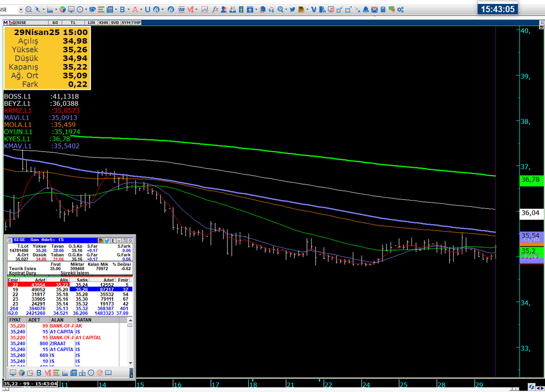Click the monitor screen icon in top toolbar

71,9
